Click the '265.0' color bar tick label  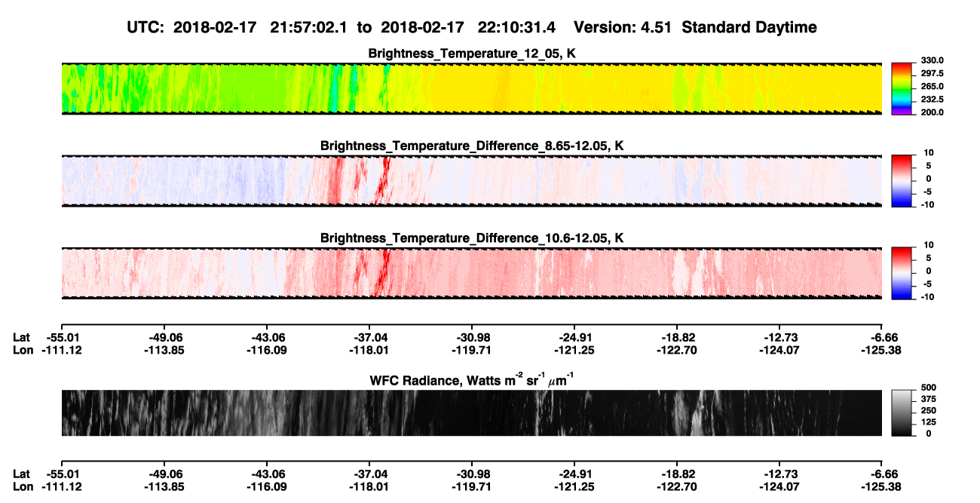point(932,87)
